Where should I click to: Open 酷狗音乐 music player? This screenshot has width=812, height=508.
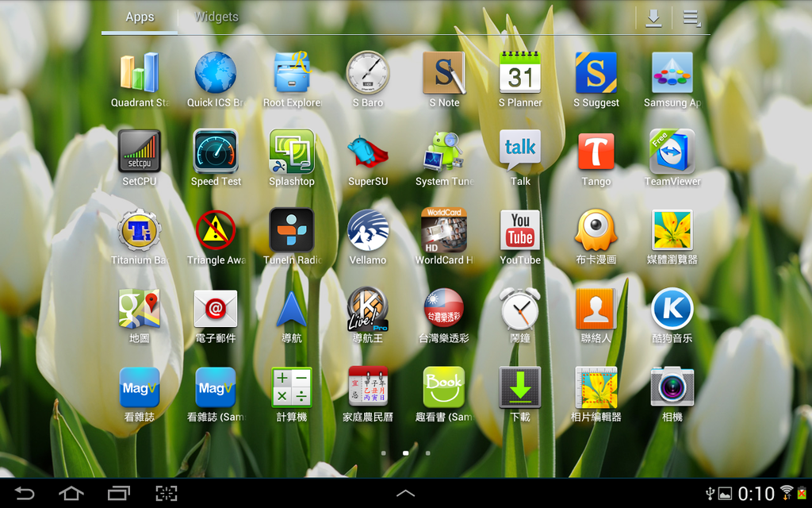coord(672,309)
